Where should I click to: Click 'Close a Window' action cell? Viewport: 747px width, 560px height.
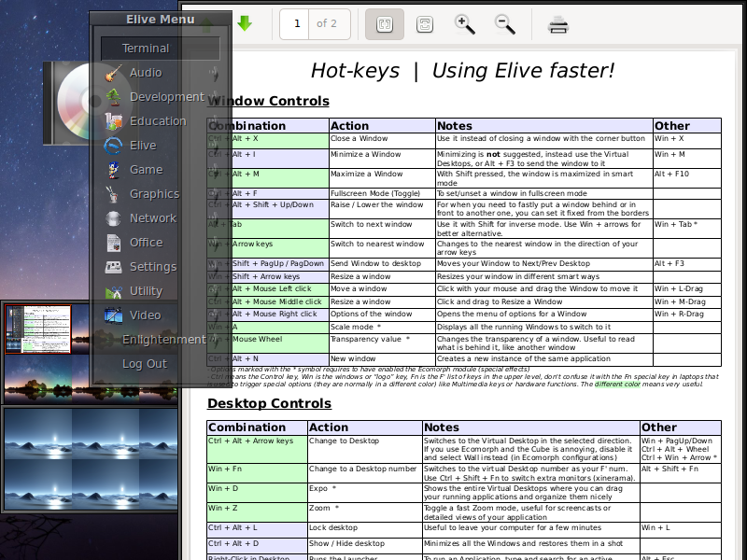pos(382,141)
